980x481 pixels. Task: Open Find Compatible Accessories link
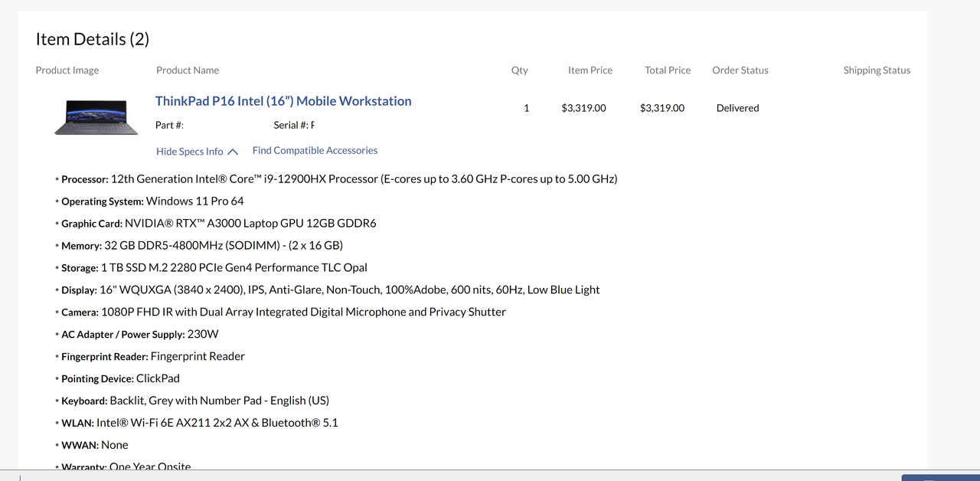(315, 151)
